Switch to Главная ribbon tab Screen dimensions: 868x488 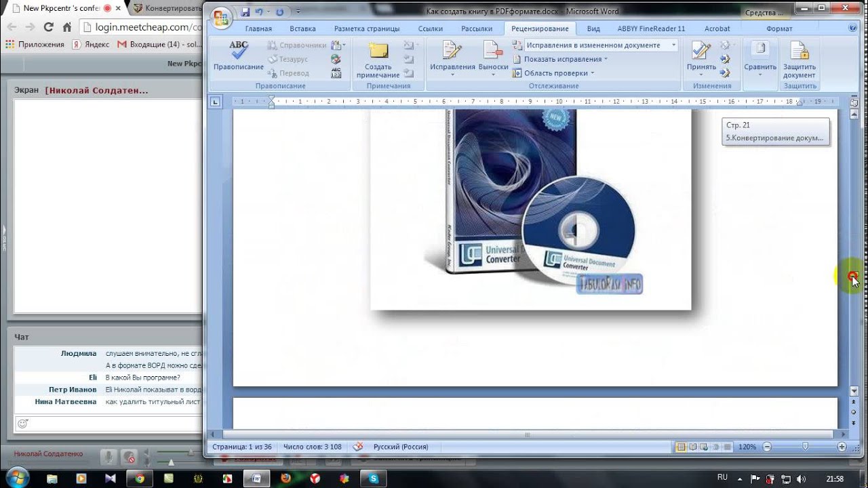point(258,28)
